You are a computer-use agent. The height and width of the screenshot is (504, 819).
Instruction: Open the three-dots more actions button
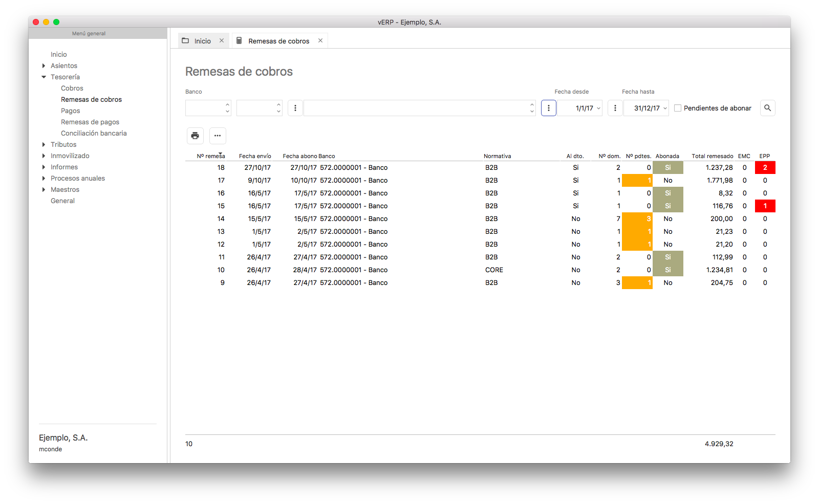click(x=218, y=136)
